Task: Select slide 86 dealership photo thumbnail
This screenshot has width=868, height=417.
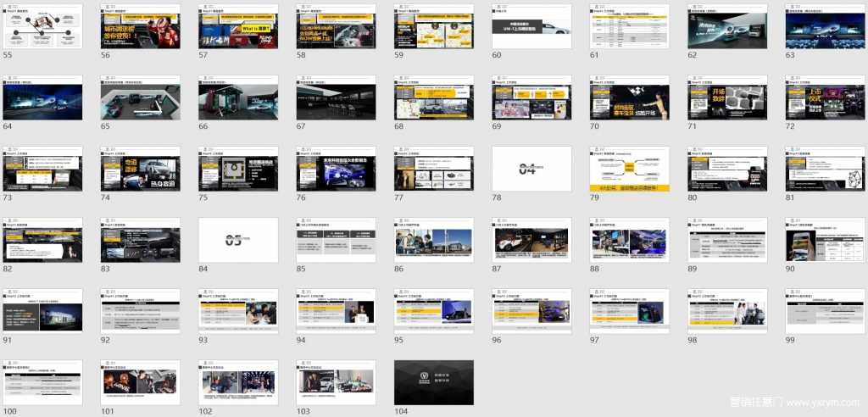Action: coord(433,239)
